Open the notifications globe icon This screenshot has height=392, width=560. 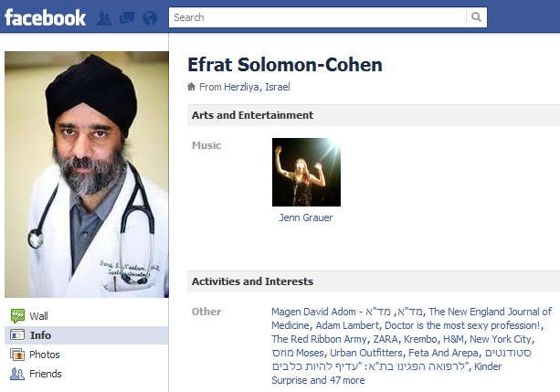(x=150, y=18)
